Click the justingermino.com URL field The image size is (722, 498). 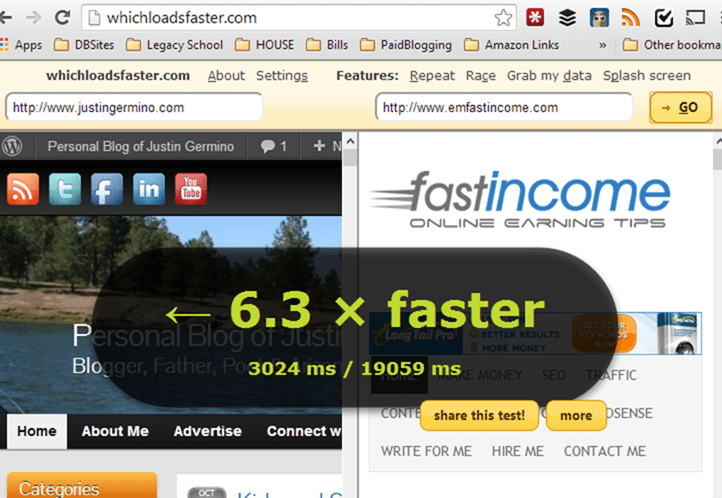click(x=134, y=107)
